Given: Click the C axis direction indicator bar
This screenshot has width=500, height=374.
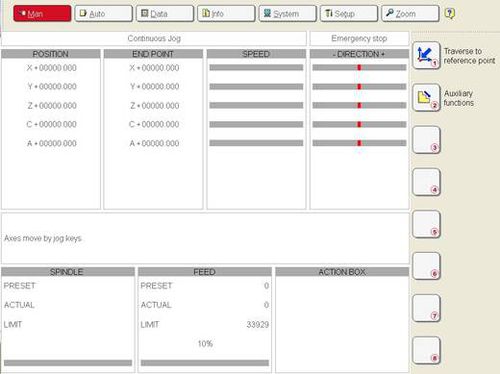Looking at the screenshot, I should pyautogui.click(x=359, y=124).
